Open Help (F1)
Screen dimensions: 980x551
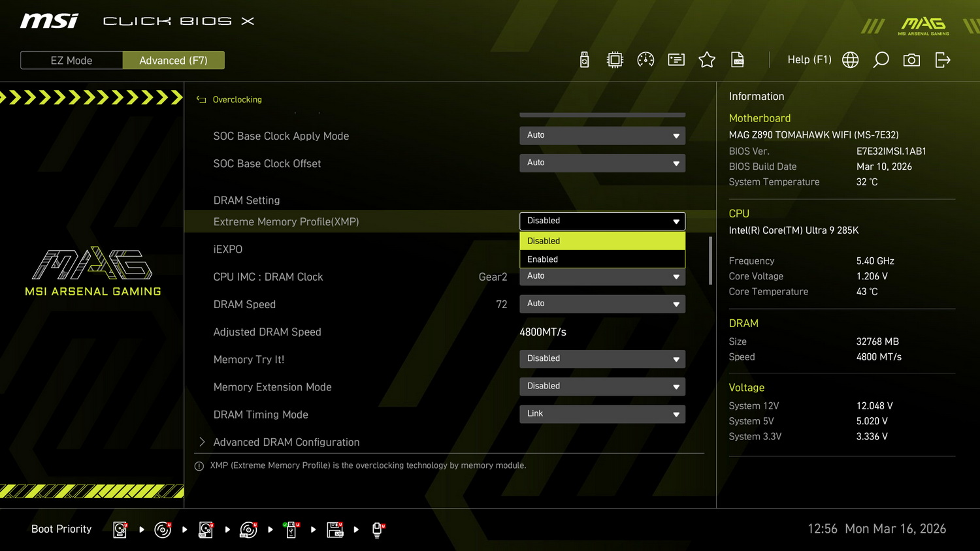809,59
